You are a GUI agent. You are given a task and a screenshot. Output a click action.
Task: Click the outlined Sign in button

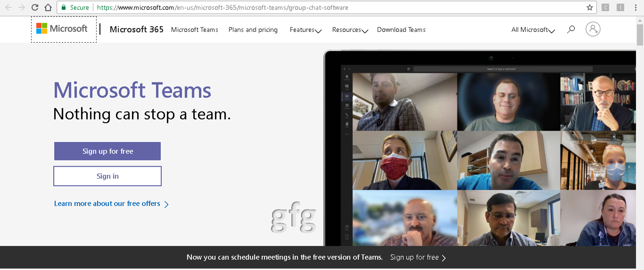click(x=108, y=176)
